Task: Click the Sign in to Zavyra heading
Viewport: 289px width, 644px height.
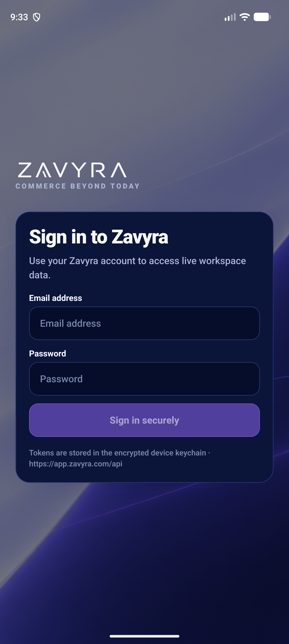Action: pos(99,237)
